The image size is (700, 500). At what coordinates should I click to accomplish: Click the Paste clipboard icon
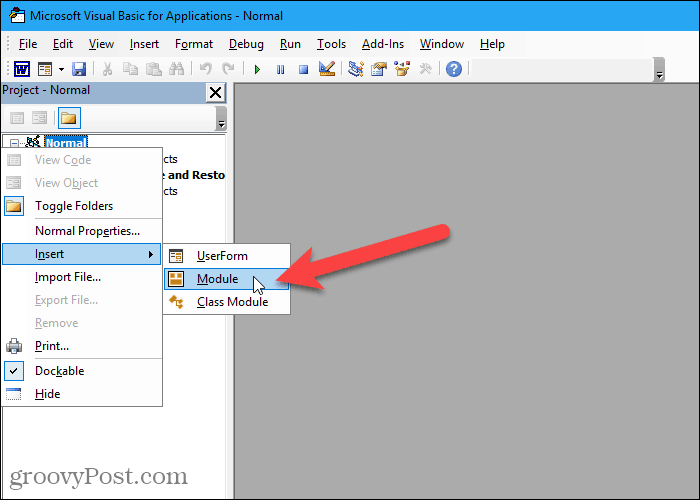(x=154, y=69)
